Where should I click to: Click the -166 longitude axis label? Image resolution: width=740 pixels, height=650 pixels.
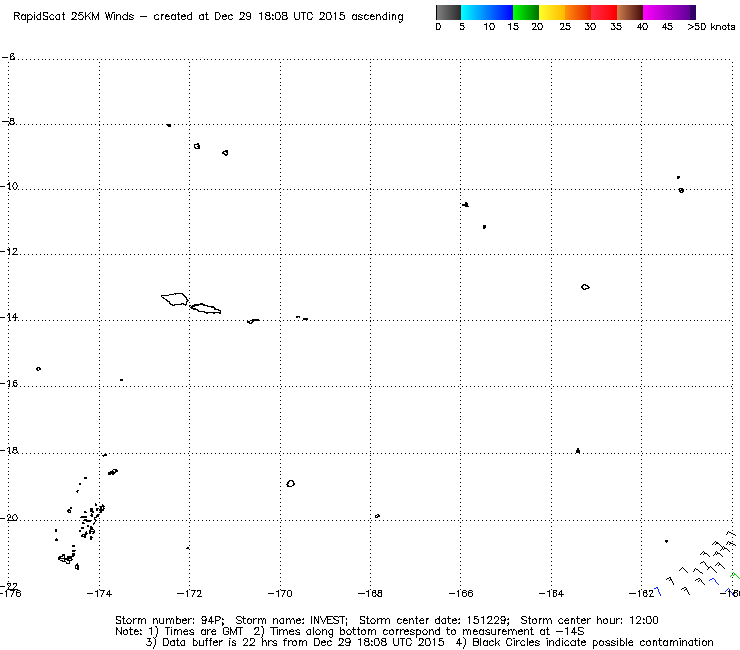[461, 593]
